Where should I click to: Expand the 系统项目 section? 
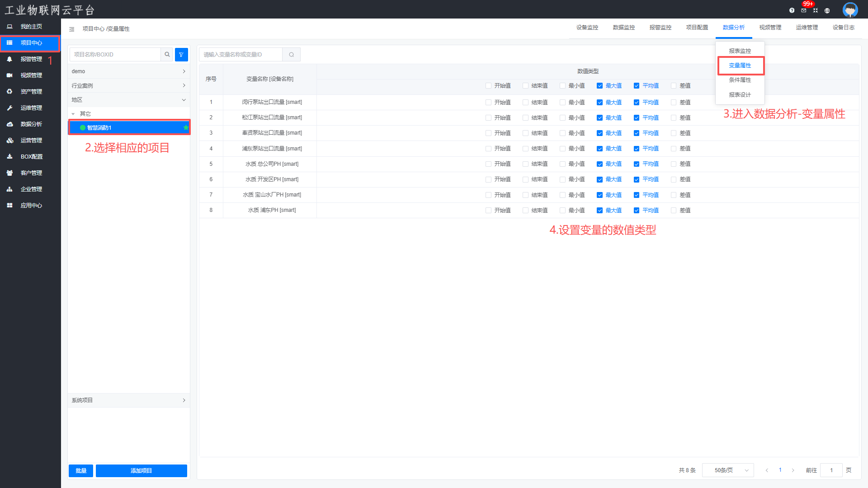click(x=129, y=400)
